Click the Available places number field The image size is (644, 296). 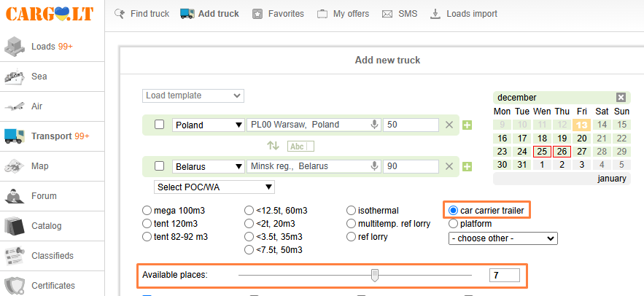point(505,275)
